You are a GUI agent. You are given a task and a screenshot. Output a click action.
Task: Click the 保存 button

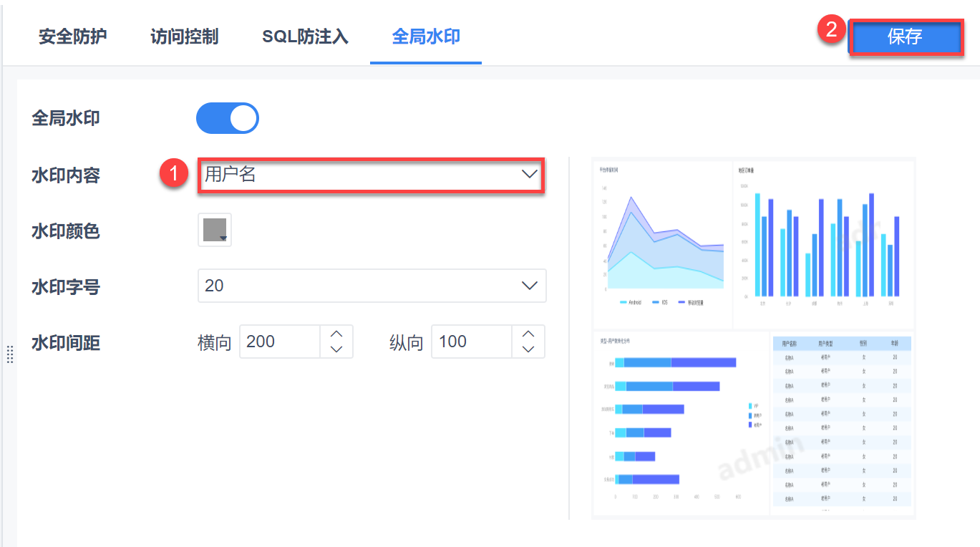coord(905,37)
